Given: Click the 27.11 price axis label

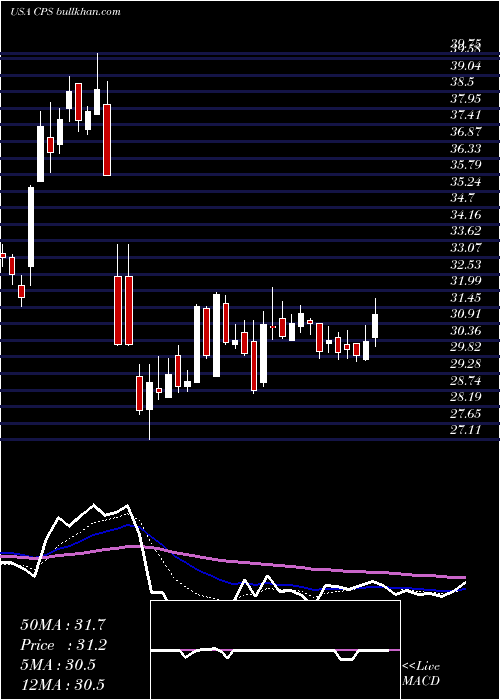Looking at the screenshot, I should pyautogui.click(x=466, y=430).
